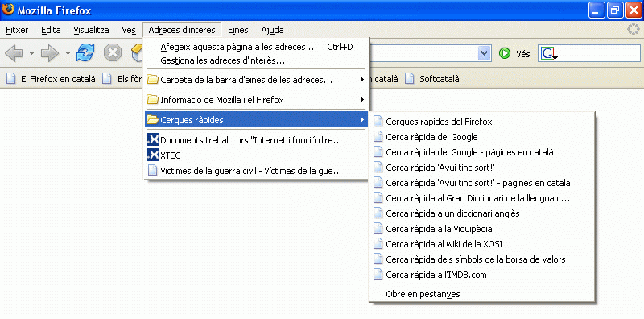Click the Documents treball curs favicon
644x319 pixels.
(153, 140)
